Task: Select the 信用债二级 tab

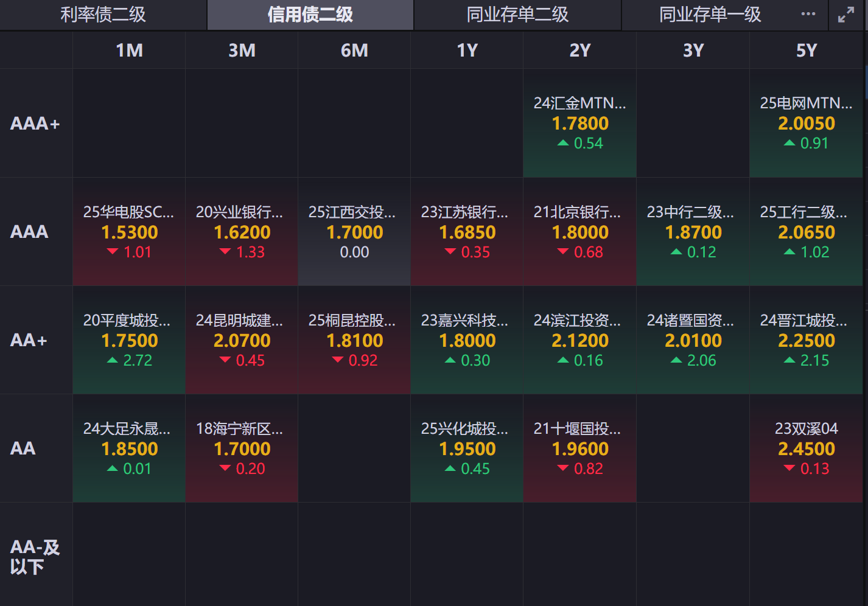Action: click(310, 15)
